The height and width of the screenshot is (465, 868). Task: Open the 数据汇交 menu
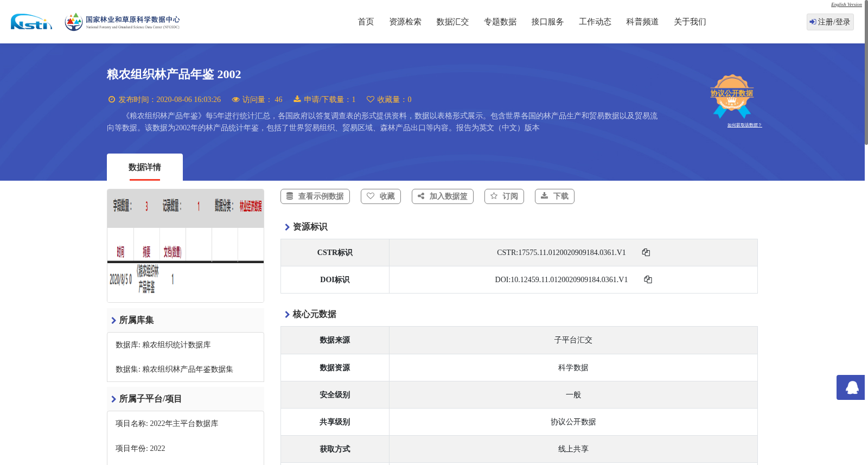click(452, 22)
